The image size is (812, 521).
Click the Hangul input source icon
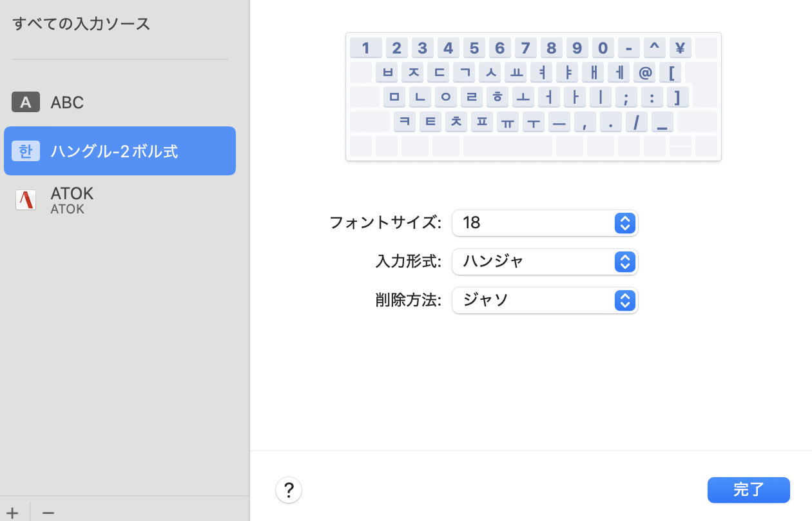26,151
